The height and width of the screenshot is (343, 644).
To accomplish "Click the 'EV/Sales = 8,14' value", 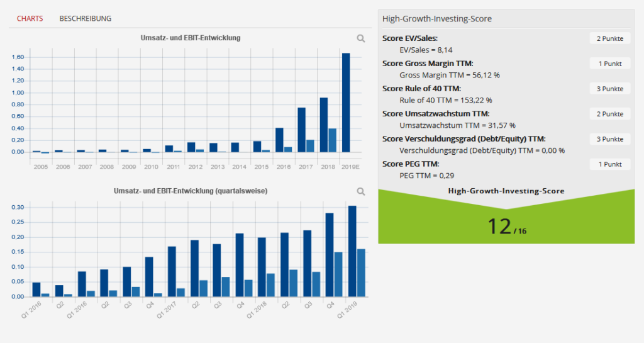I will 426,50.
